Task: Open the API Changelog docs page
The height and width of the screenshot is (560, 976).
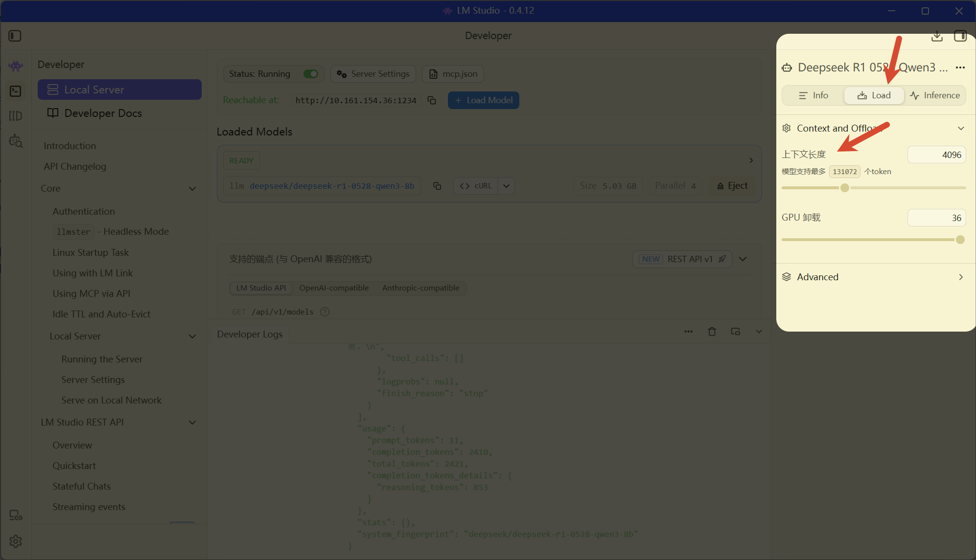Action: [75, 166]
